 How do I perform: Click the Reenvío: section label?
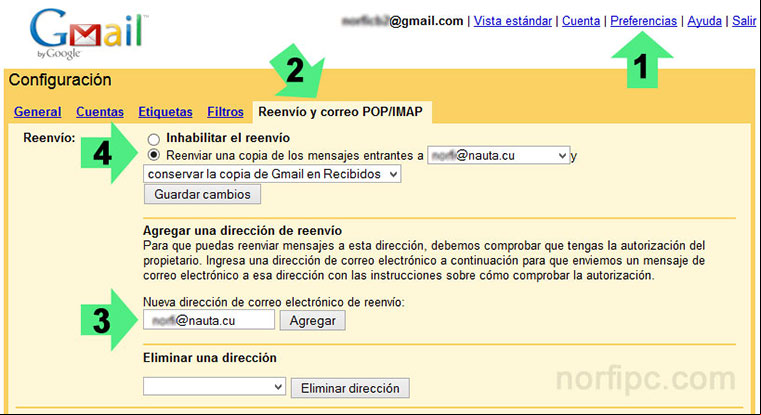point(50,138)
